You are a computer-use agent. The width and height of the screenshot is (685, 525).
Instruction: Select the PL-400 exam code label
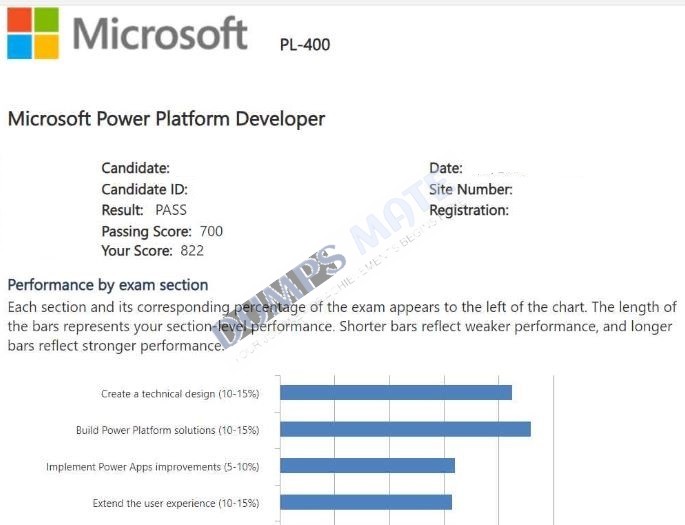pyautogui.click(x=305, y=45)
